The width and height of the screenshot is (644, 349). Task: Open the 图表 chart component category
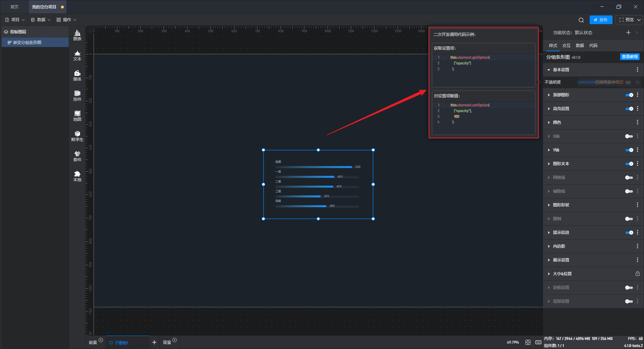[x=77, y=35]
